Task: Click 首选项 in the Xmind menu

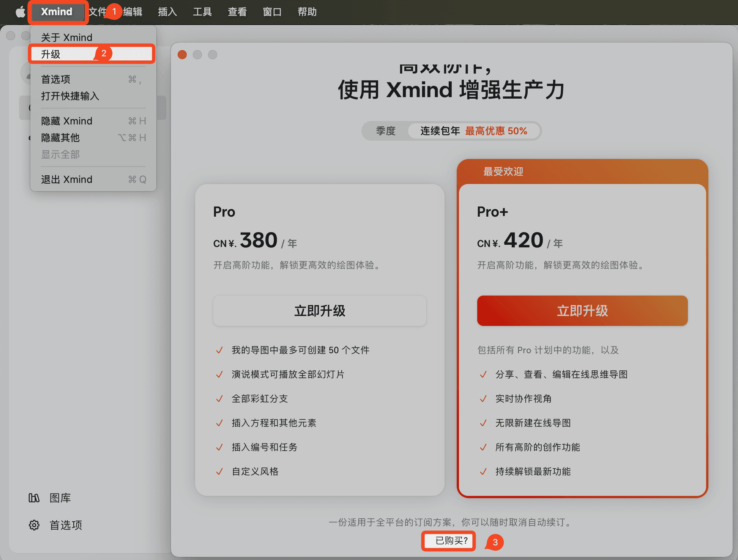Action: point(56,79)
